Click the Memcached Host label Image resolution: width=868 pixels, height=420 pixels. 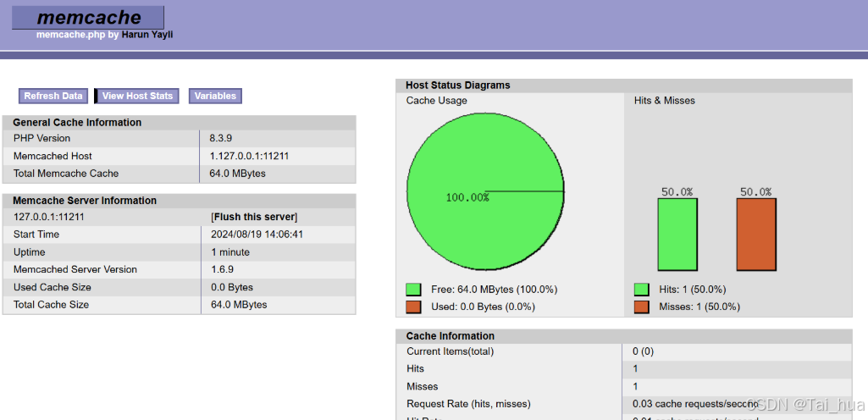pos(53,156)
